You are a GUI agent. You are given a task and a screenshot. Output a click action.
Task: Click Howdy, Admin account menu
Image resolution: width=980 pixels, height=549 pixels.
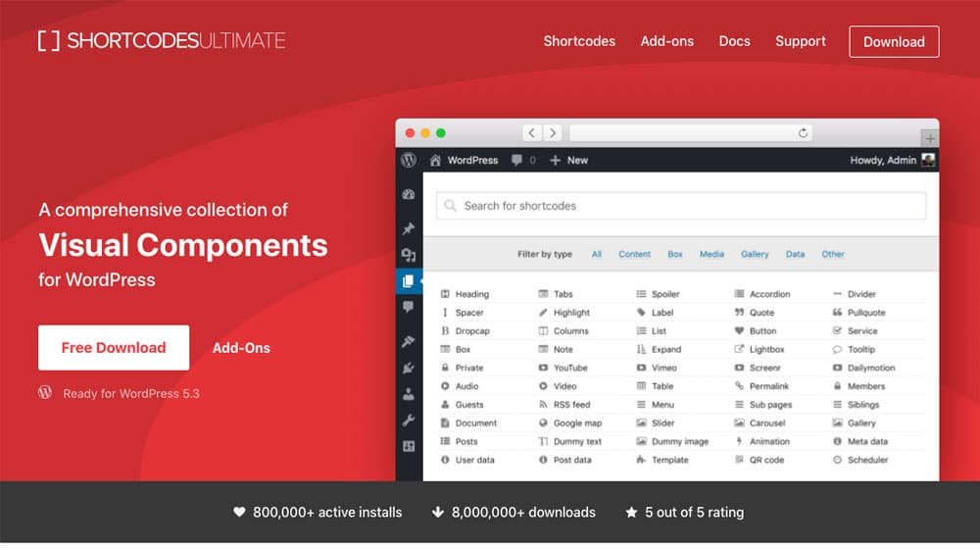click(x=892, y=160)
